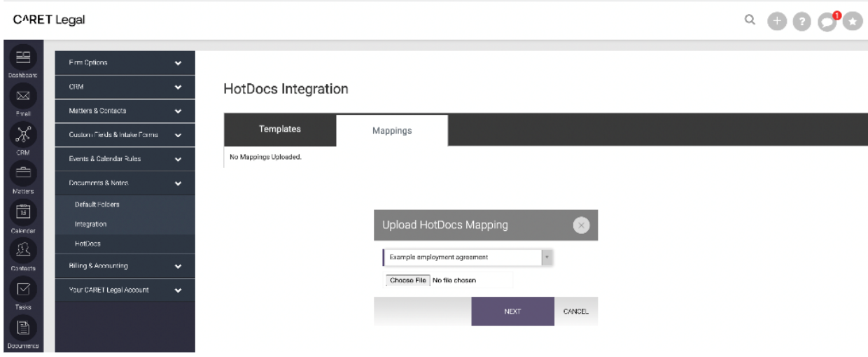Click the CARET Legal logo

point(49,20)
